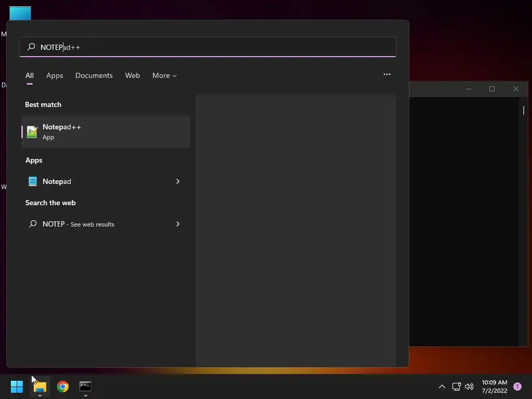The height and width of the screenshot is (399, 532).
Task: Click the 'Search the web' heading
Action: (x=50, y=203)
